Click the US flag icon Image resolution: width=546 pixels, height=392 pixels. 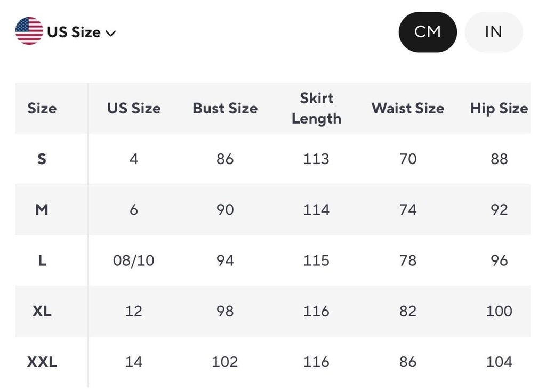coord(29,31)
